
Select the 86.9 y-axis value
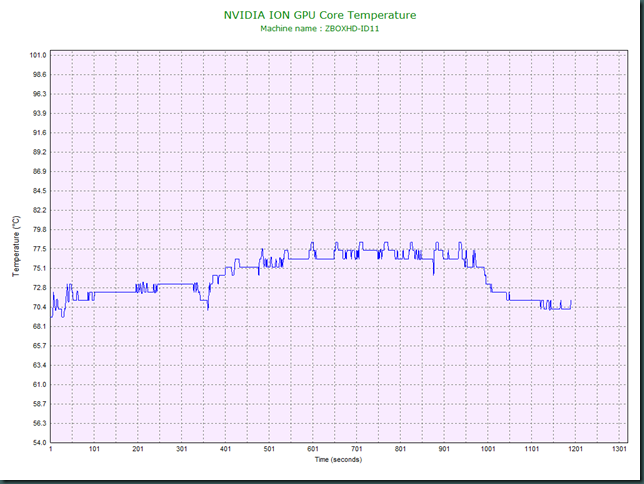[39, 171]
